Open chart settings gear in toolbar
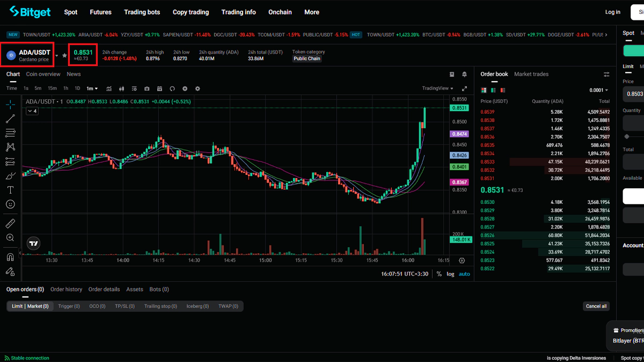 tap(197, 88)
